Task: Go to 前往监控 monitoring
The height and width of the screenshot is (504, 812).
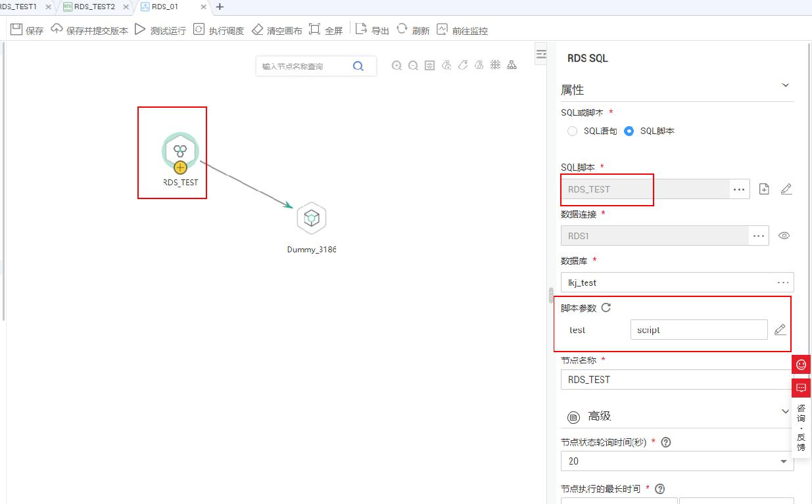Action: click(x=462, y=30)
